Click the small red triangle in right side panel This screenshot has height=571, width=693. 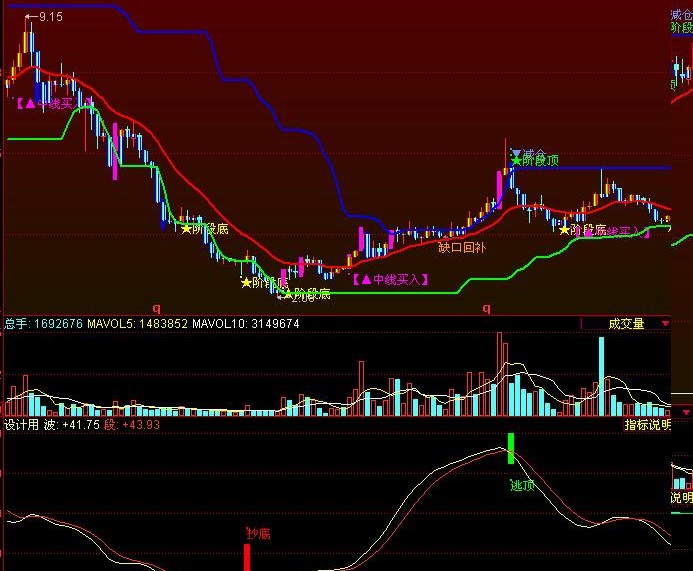(686, 412)
